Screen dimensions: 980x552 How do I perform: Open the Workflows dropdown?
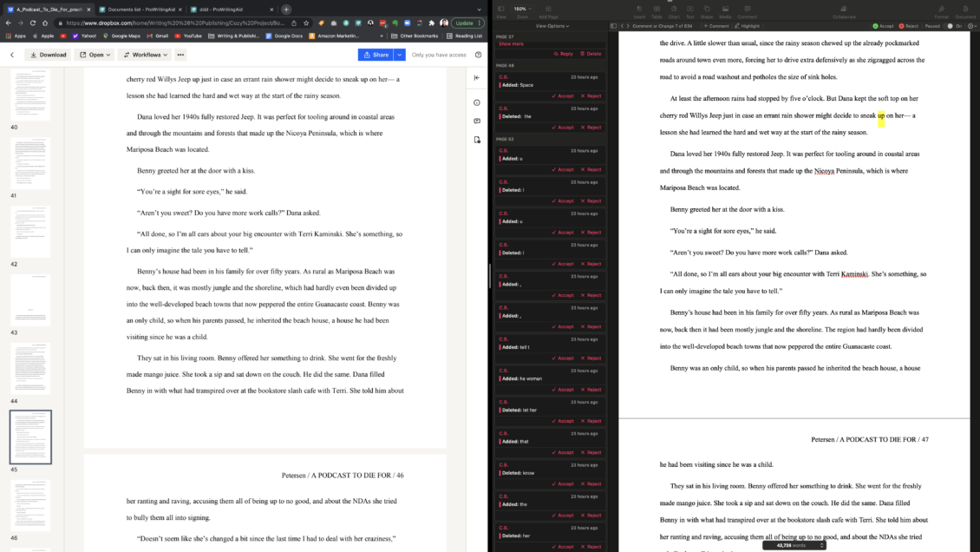point(146,54)
